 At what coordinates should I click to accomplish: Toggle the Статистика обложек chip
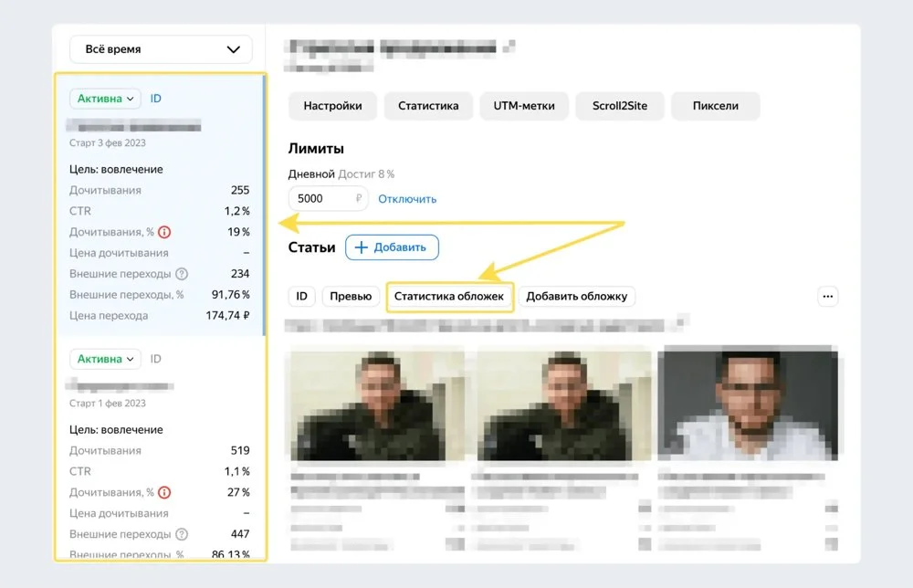(x=448, y=296)
